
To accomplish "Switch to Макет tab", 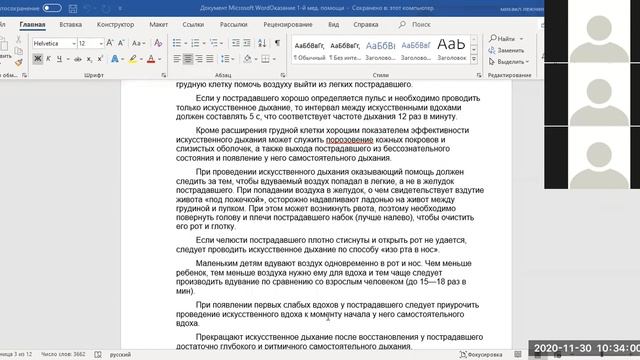I will [158, 24].
